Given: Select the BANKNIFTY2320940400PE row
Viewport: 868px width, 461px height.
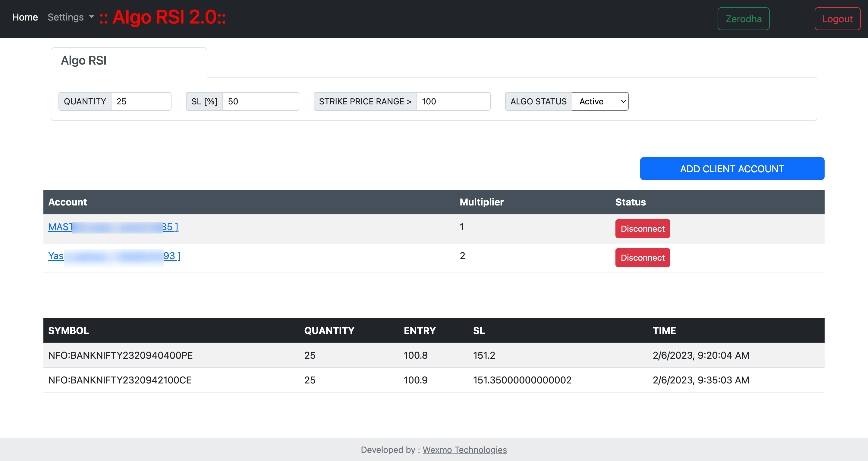Looking at the screenshot, I should (120, 355).
